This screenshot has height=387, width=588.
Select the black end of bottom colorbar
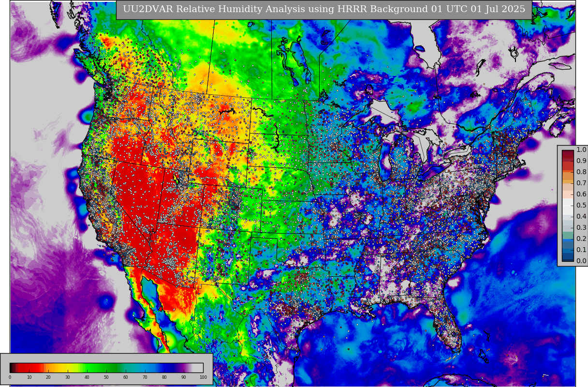point(11,368)
